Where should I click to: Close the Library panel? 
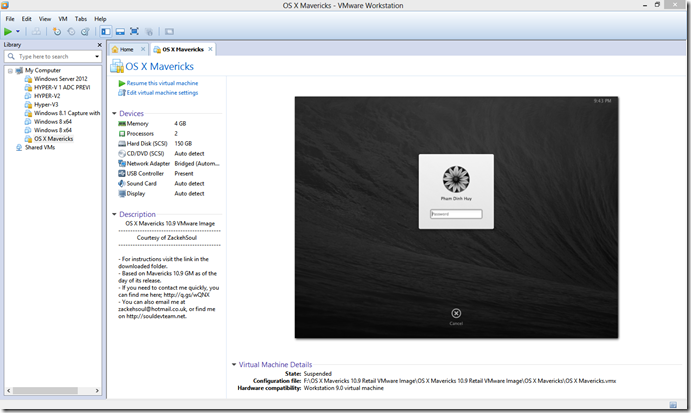[x=99, y=45]
